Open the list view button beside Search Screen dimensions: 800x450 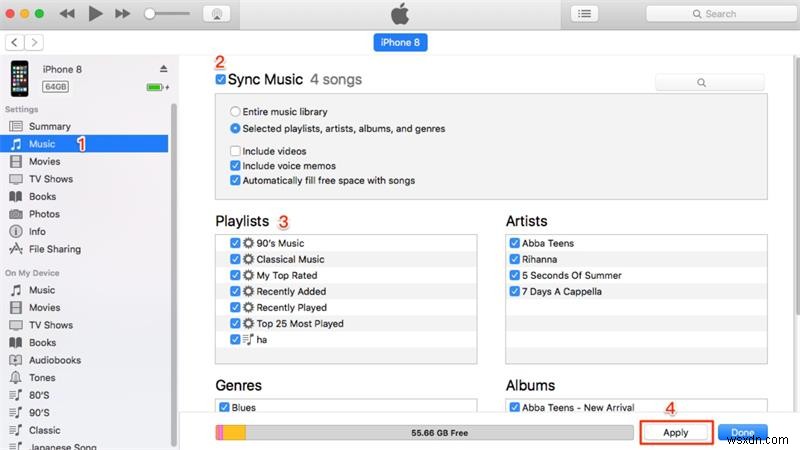[585, 14]
